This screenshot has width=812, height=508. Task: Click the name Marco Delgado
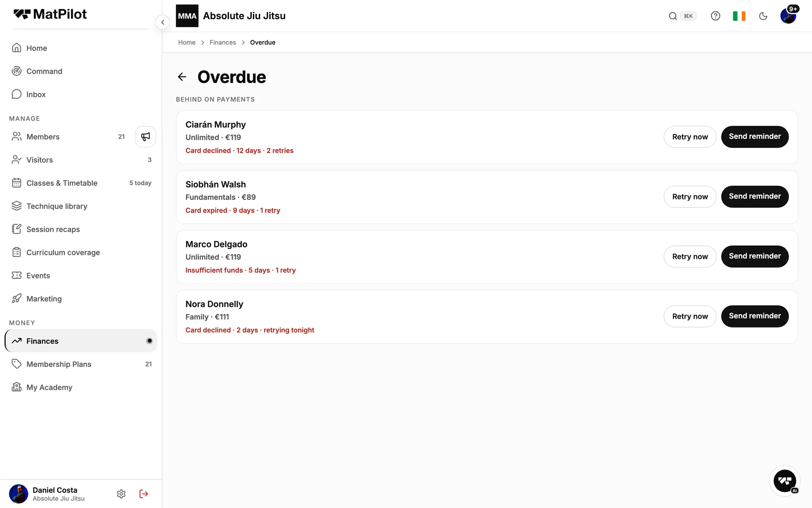click(x=216, y=244)
